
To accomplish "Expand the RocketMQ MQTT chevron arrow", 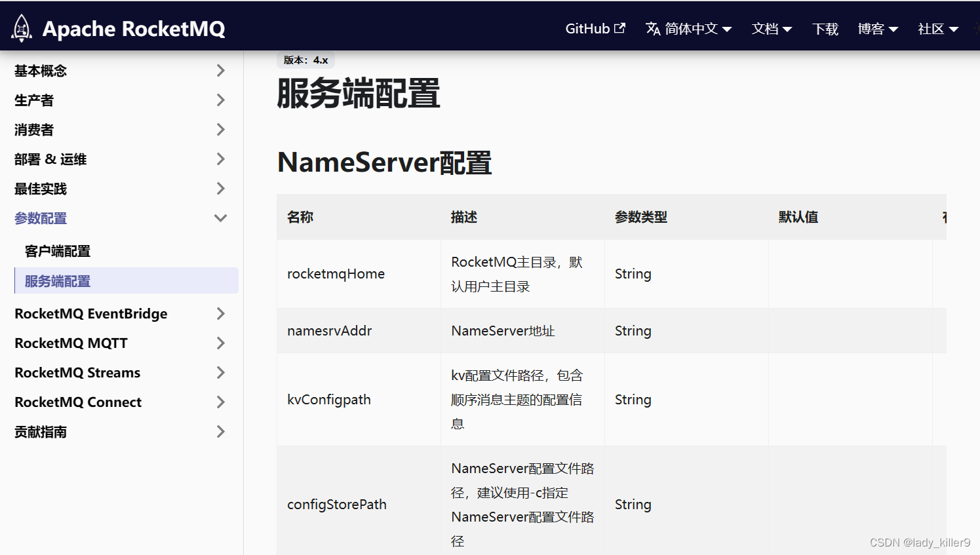I will [221, 343].
